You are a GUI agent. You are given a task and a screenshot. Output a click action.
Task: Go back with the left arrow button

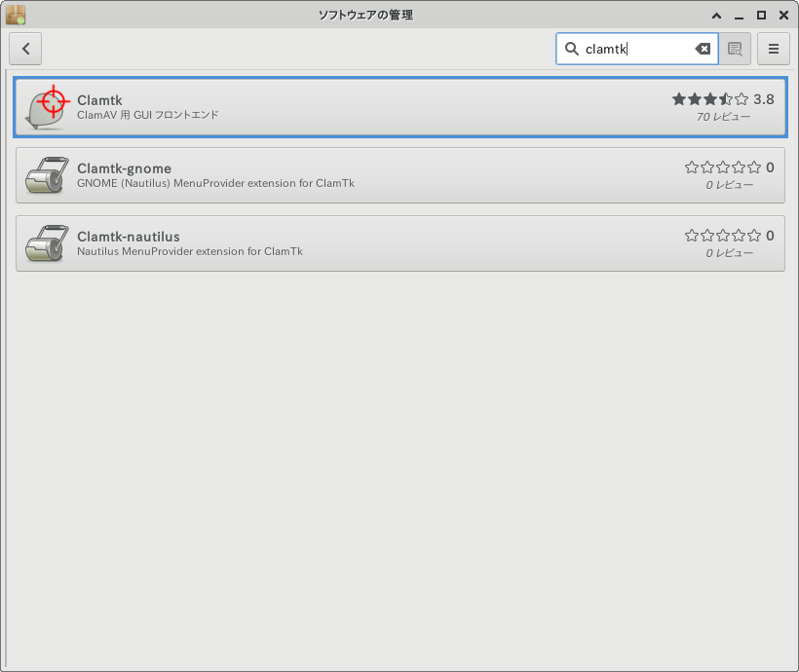(x=25, y=49)
